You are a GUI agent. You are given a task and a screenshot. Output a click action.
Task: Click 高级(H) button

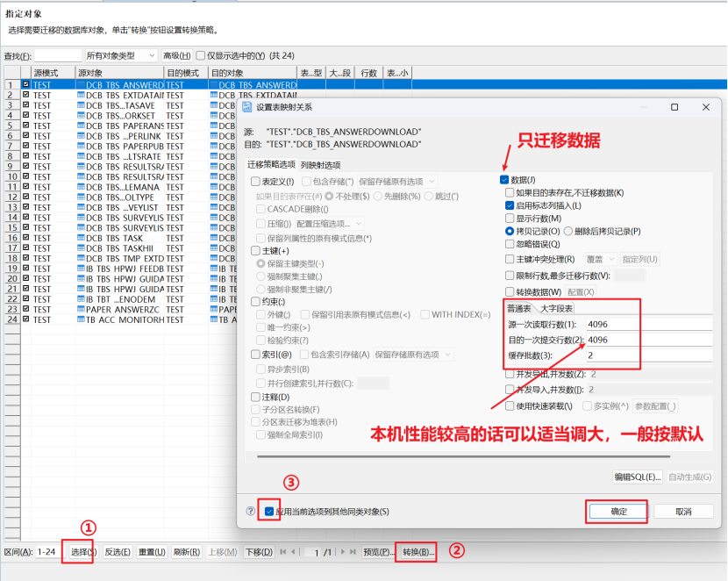pos(176,56)
